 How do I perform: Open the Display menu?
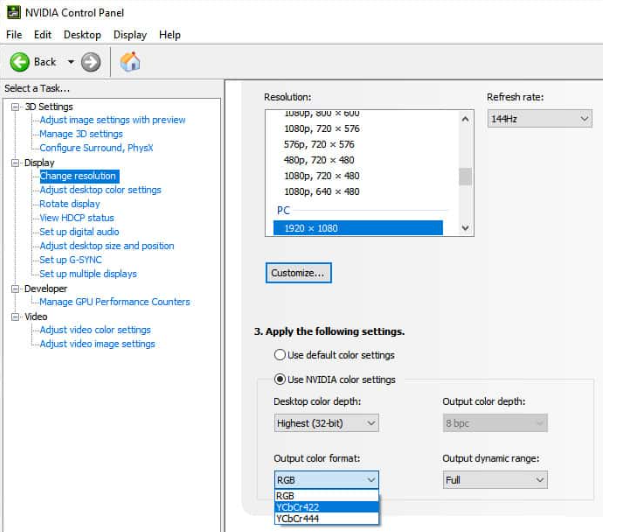130,35
